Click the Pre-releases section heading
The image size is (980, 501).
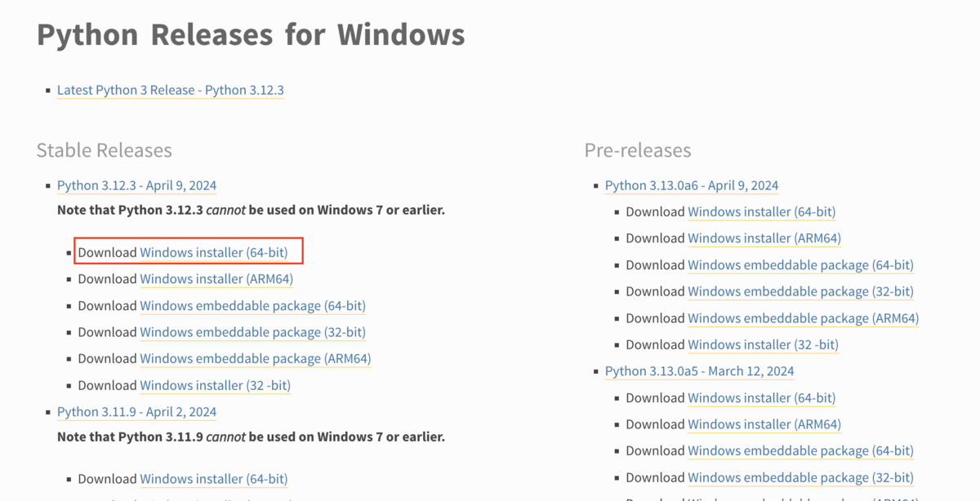point(638,150)
